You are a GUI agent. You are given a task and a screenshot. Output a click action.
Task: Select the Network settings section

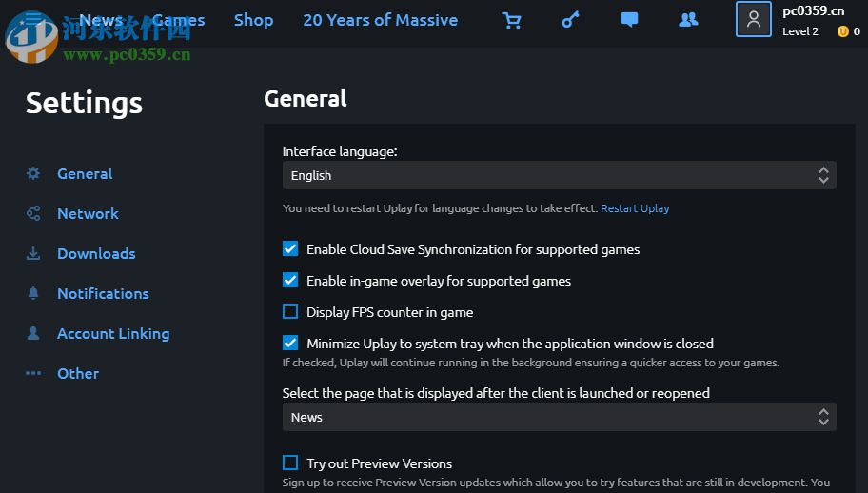tap(88, 214)
